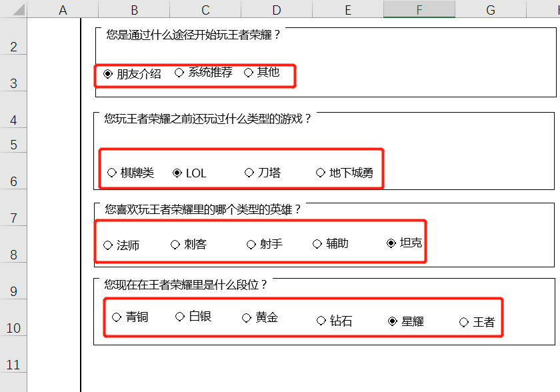Image resolution: width=560 pixels, height=392 pixels.
Task: Select the 王者 rank option
Action: coord(463,322)
